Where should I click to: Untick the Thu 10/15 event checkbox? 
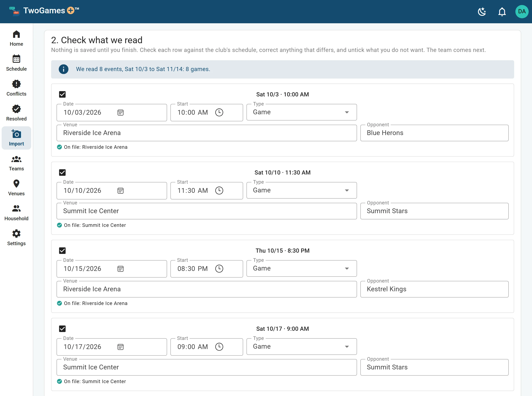click(62, 251)
